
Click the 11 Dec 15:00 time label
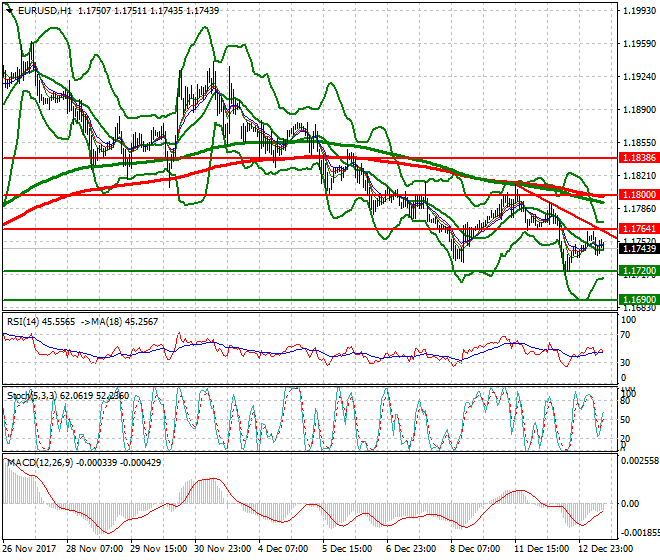[x=543, y=549]
